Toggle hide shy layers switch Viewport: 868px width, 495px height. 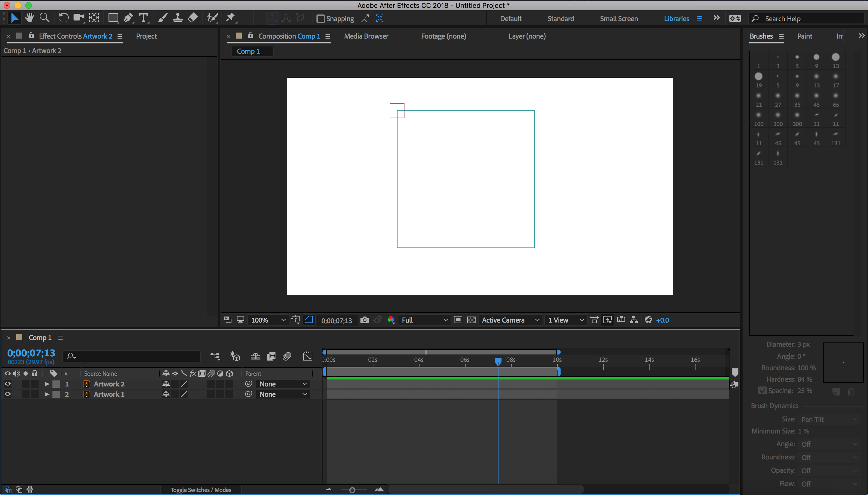pyautogui.click(x=255, y=356)
